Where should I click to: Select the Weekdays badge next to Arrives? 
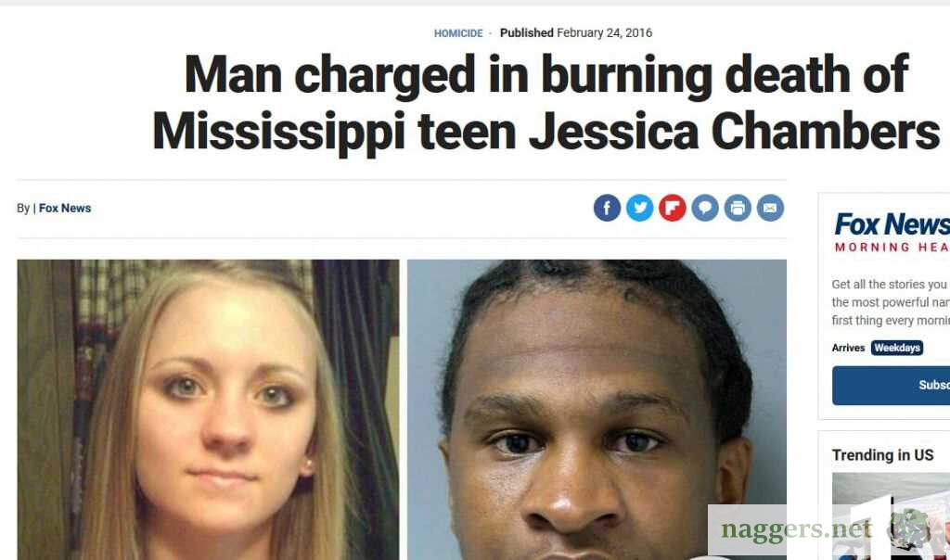(x=897, y=348)
